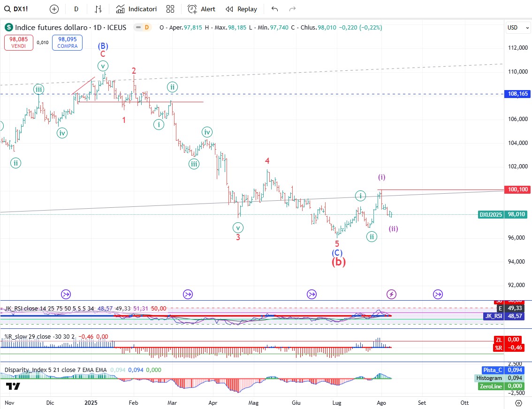
Task: Select the red 4 wave label
Action: pos(267,161)
